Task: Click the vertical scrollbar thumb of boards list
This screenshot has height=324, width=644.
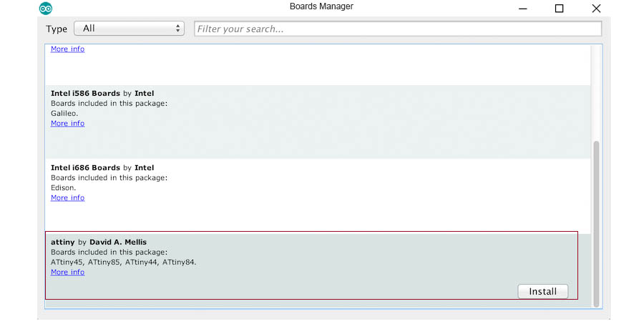Action: click(596, 224)
